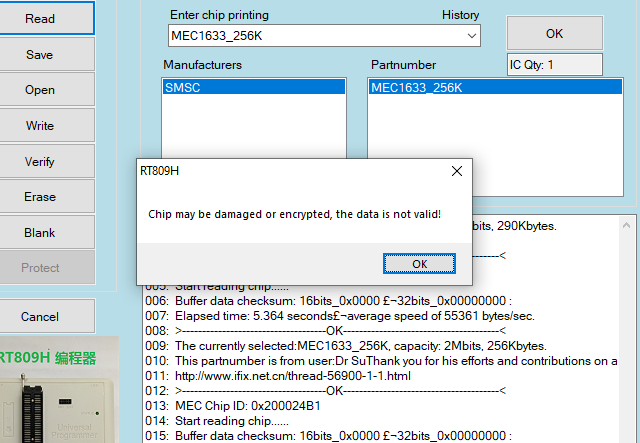Dismiss the RT809H dialog with OK

click(x=419, y=264)
